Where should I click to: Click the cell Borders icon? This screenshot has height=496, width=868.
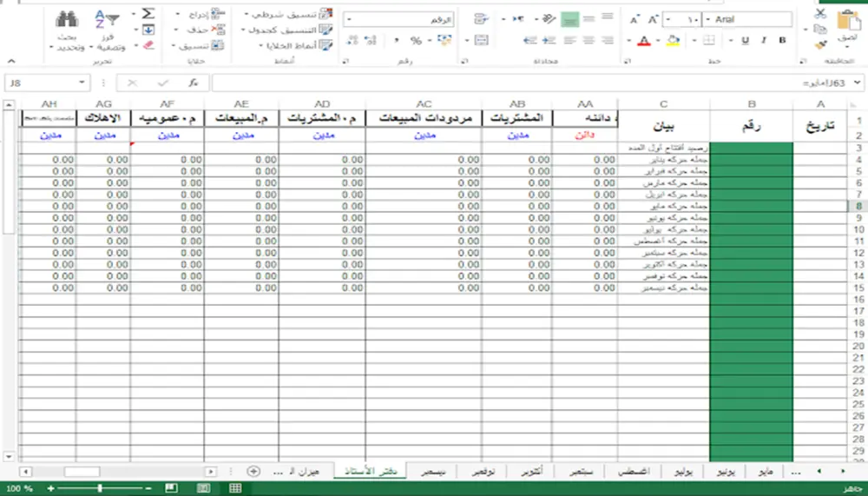point(708,40)
